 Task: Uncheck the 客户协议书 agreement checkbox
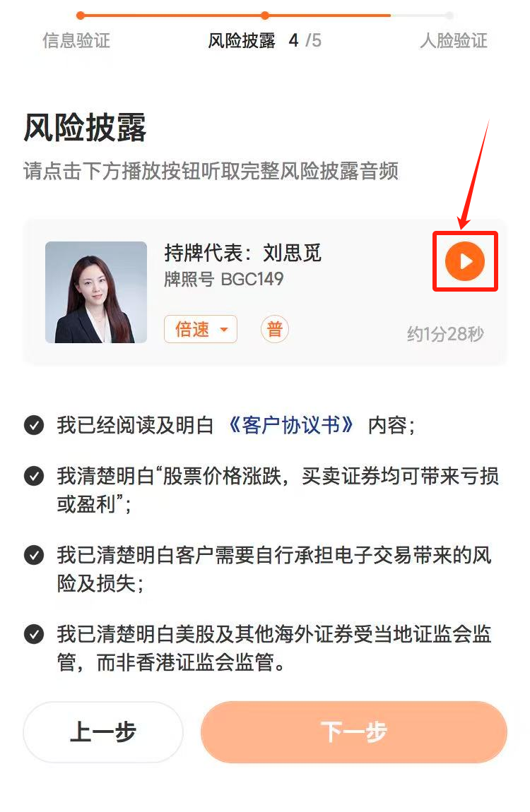pos(34,426)
